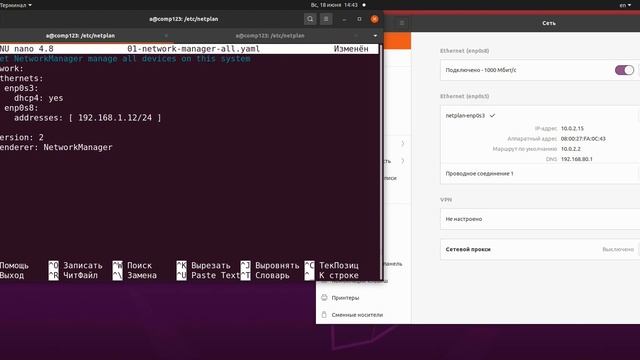Click the hardware address 08:00:27:FA:0C:43
640x360 pixels.
[583, 139]
